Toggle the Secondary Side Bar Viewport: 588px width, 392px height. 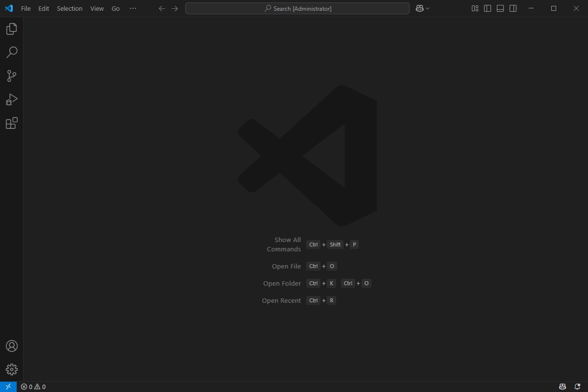513,8
